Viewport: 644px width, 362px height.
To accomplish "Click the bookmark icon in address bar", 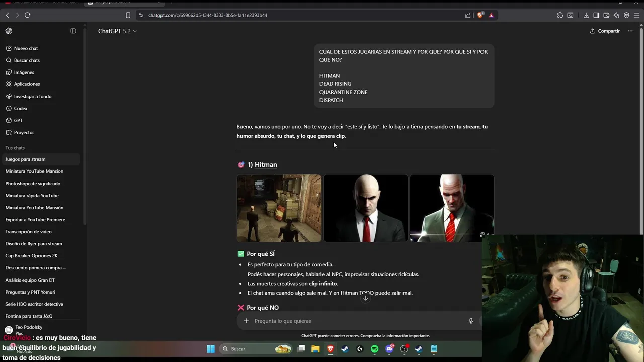I will [128, 15].
